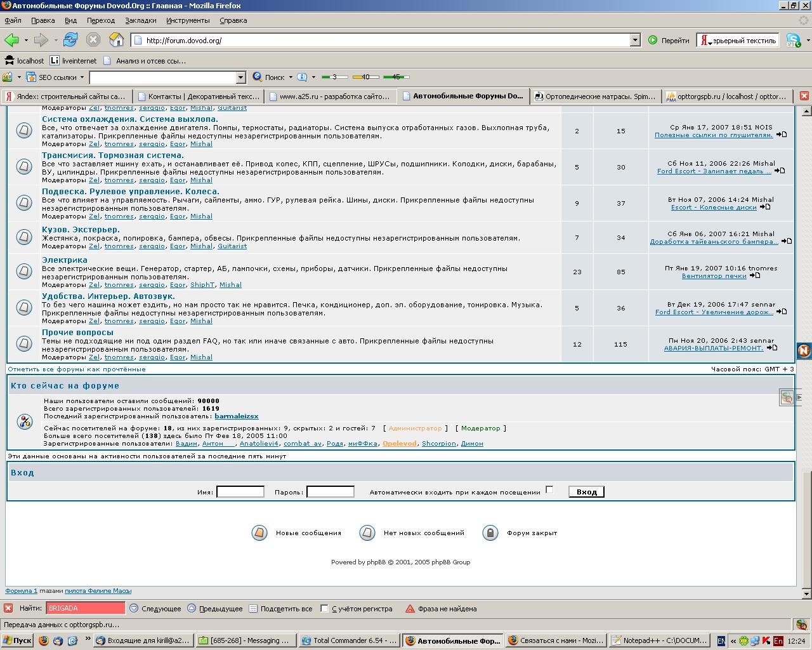812x650 pixels.
Task: Open the Закладки menu
Action: coord(140,20)
